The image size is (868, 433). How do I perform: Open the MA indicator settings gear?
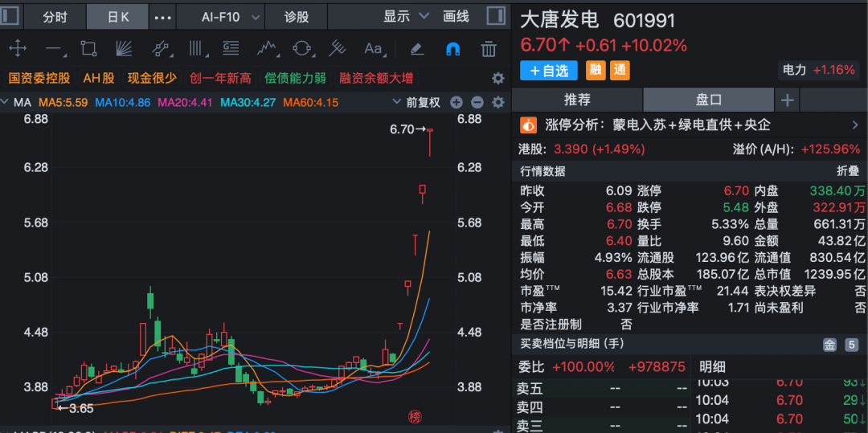point(498,102)
